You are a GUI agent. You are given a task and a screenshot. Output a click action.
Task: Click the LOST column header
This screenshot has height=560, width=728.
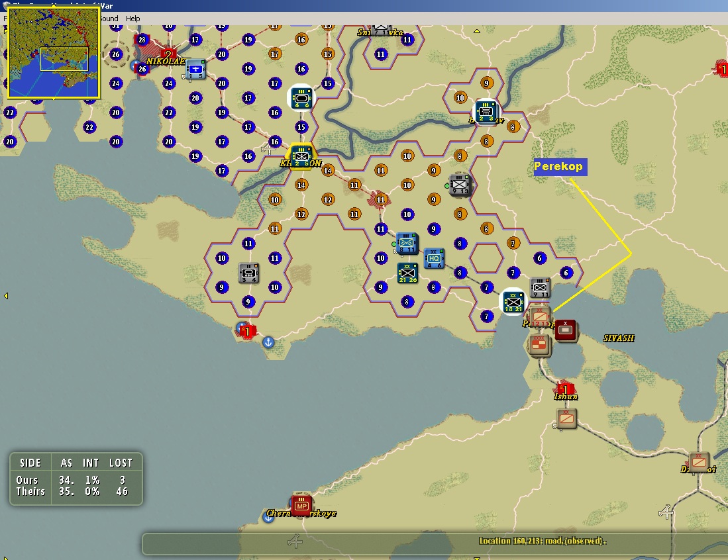pyautogui.click(x=121, y=463)
